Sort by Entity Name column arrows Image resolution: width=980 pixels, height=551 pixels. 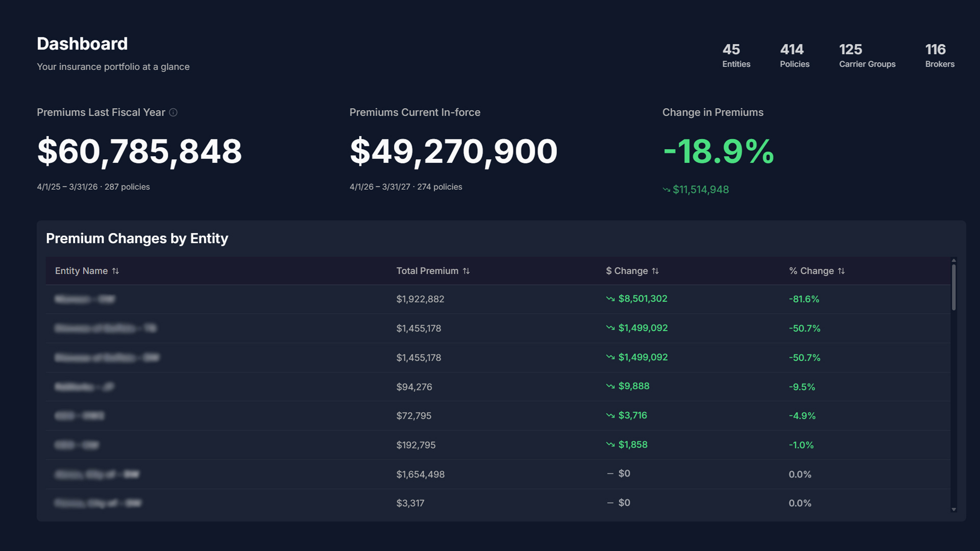(115, 271)
